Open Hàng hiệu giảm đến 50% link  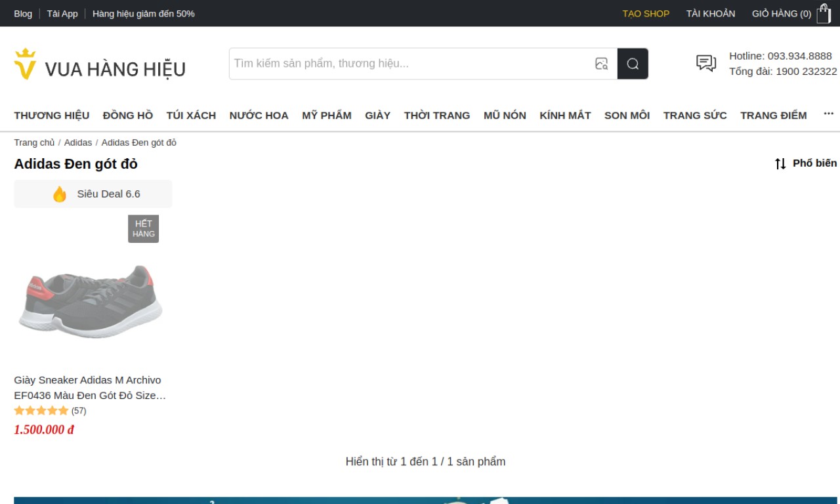[144, 13]
